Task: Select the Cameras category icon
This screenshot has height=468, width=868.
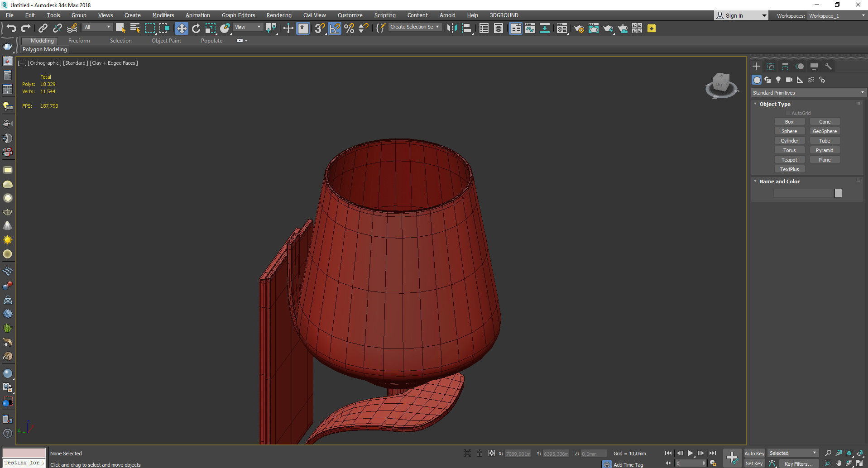Action: point(789,80)
